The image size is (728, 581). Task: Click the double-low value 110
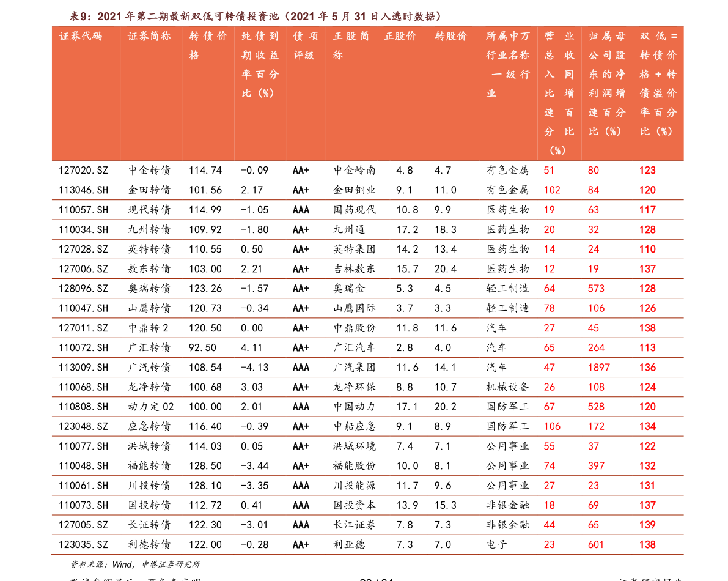[647, 250]
